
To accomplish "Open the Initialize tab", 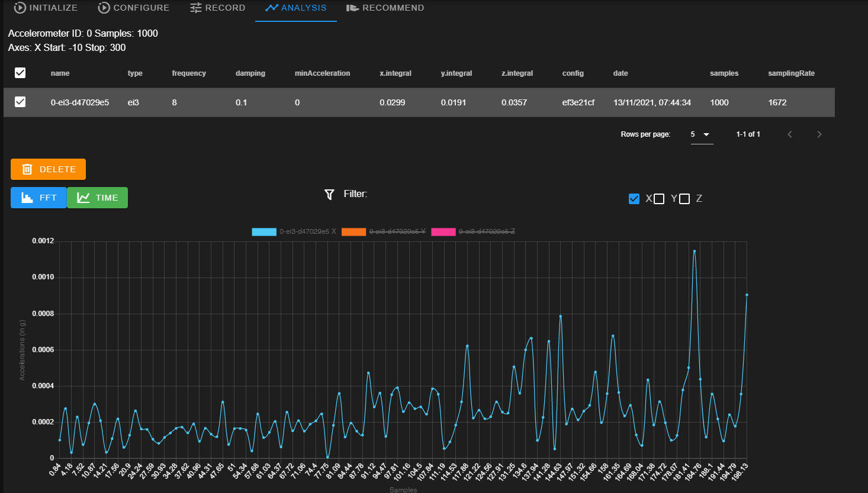I will pyautogui.click(x=46, y=8).
